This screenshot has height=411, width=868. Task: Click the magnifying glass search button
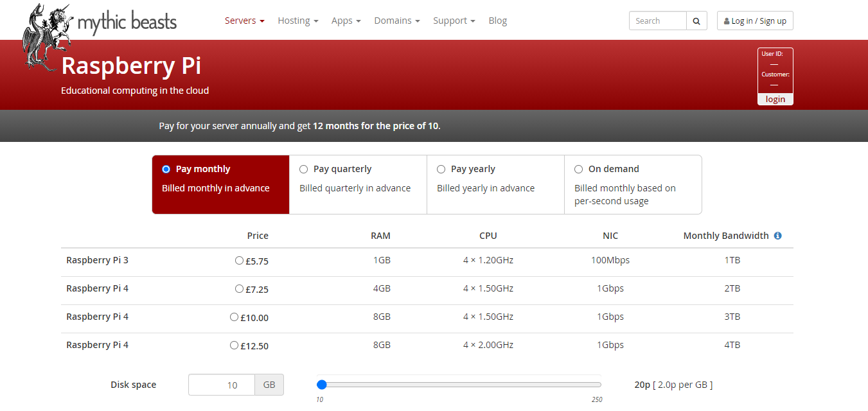tap(696, 21)
